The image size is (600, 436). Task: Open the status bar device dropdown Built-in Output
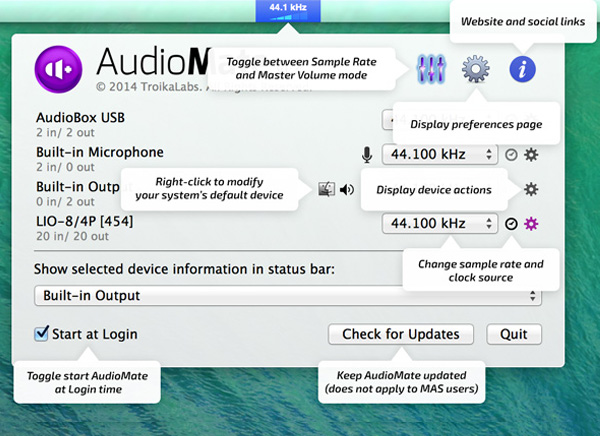coord(288,296)
